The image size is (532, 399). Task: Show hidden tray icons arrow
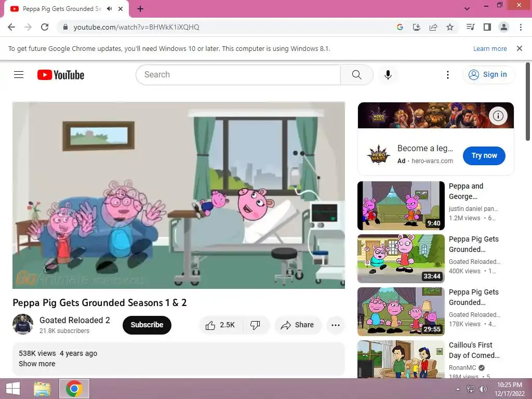click(x=458, y=389)
